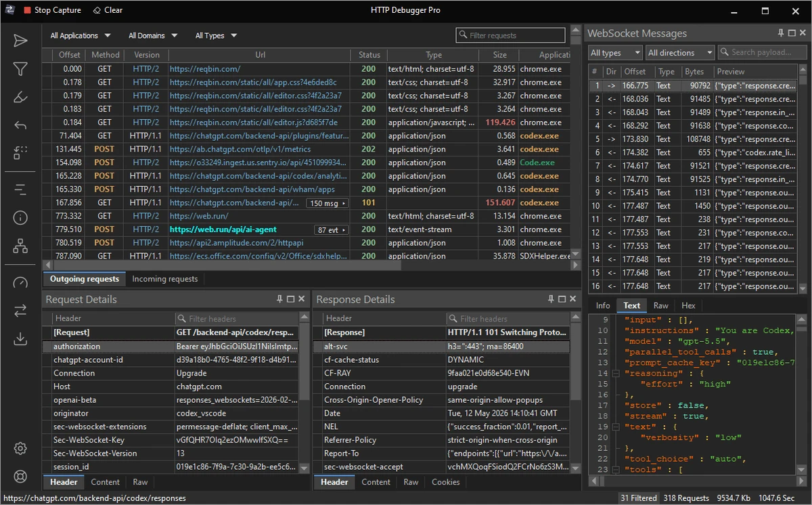Viewport: 812px width, 505px height.
Task: Select the highlighter pen sidebar icon
Action: click(20, 97)
